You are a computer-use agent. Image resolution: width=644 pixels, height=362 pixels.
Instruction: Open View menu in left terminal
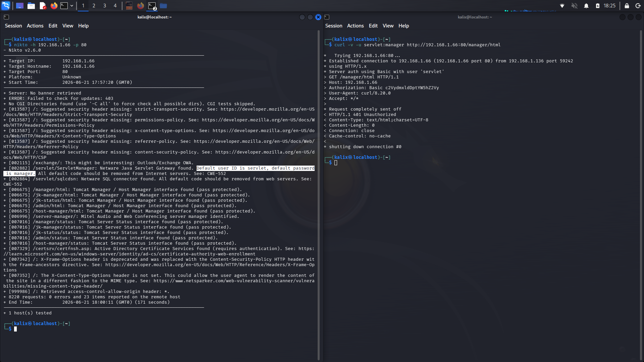(68, 26)
